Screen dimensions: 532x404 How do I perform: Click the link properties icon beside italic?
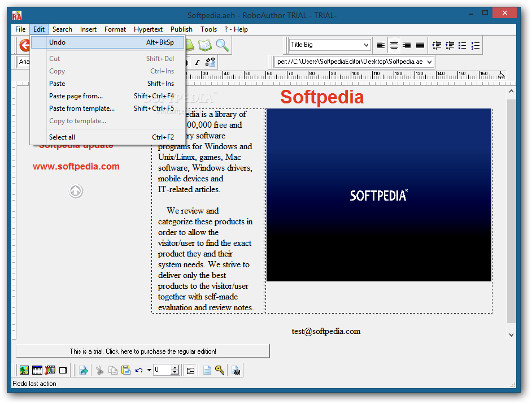point(210,62)
